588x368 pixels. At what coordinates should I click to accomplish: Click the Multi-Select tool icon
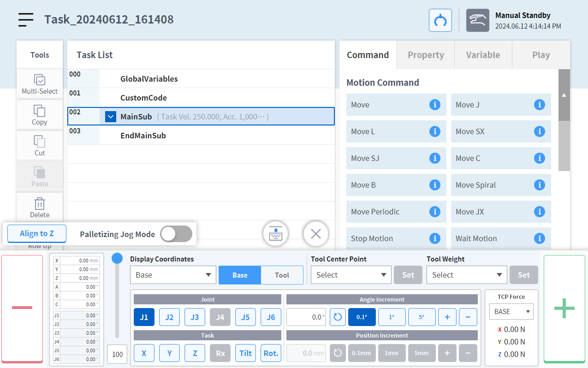click(x=40, y=80)
